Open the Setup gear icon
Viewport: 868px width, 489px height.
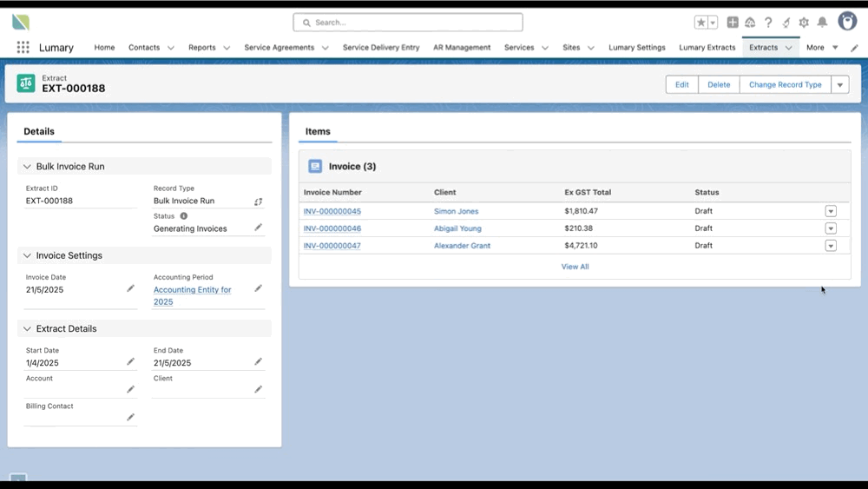pos(804,23)
